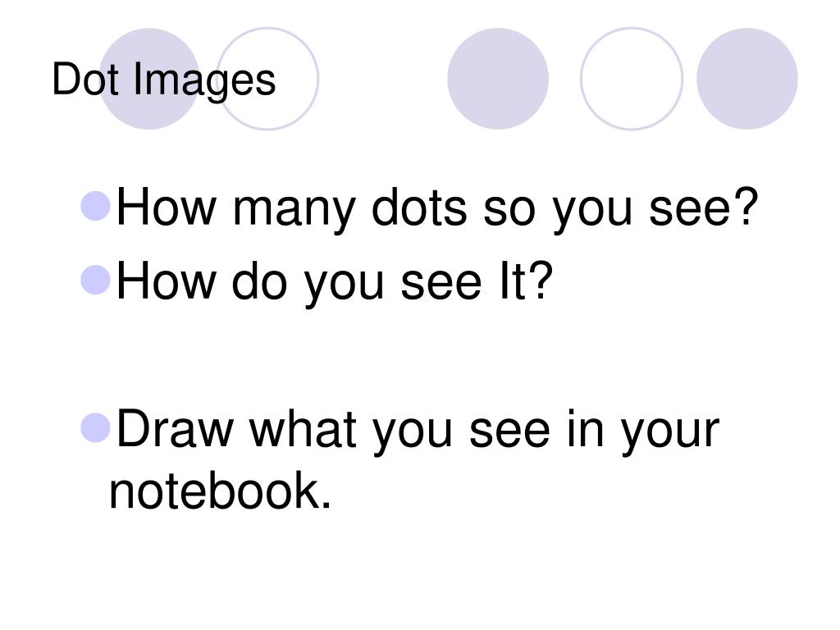840x630 pixels.
Task: Click the word 'Images' in the title
Action: tap(204, 81)
